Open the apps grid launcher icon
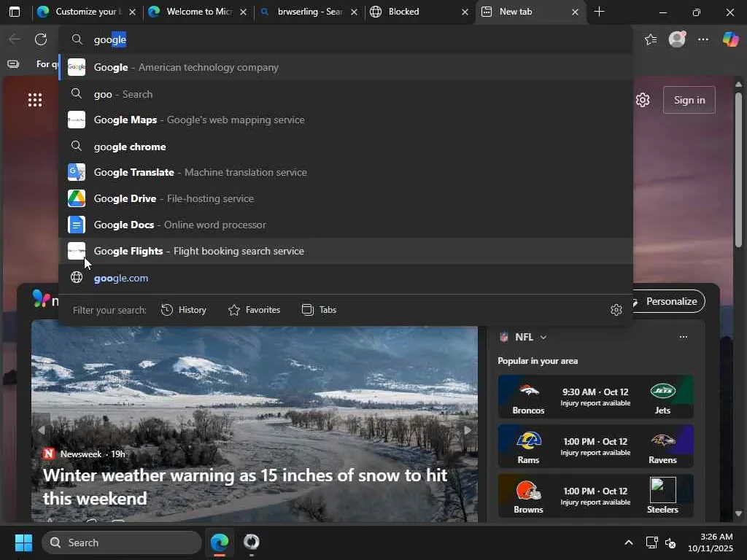 tap(35, 100)
